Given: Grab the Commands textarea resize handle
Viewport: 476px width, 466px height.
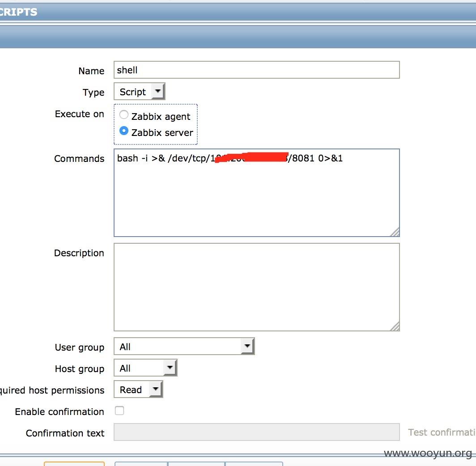Looking at the screenshot, I should click(x=395, y=232).
